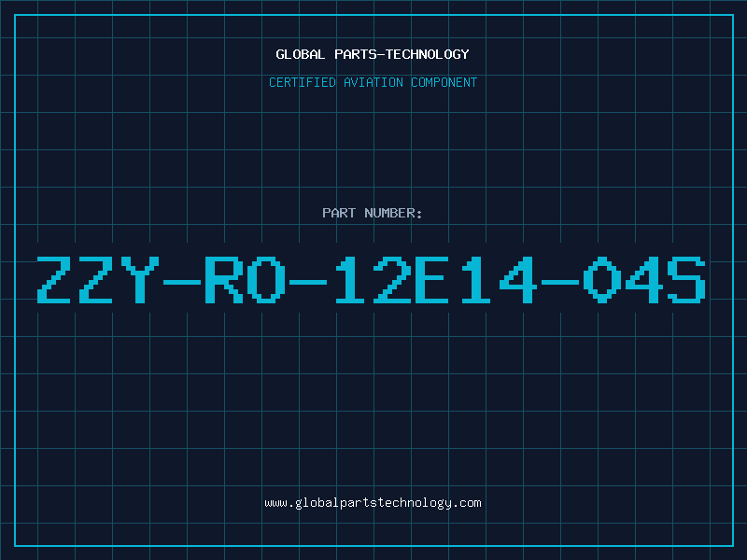Click the www.globalpartstechnology.com website link
The width and height of the screenshot is (747, 560).
[x=373, y=503]
